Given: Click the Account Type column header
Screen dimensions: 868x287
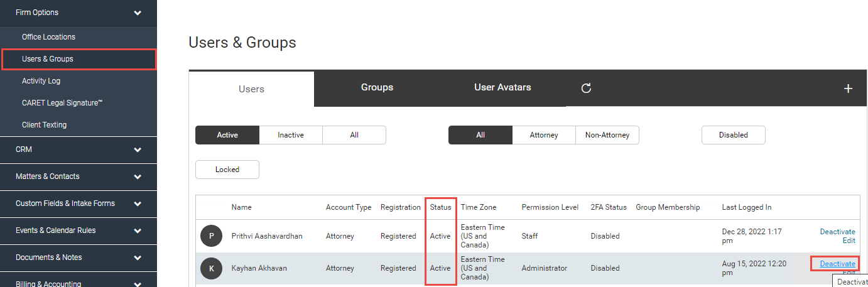Looking at the screenshot, I should (x=349, y=207).
